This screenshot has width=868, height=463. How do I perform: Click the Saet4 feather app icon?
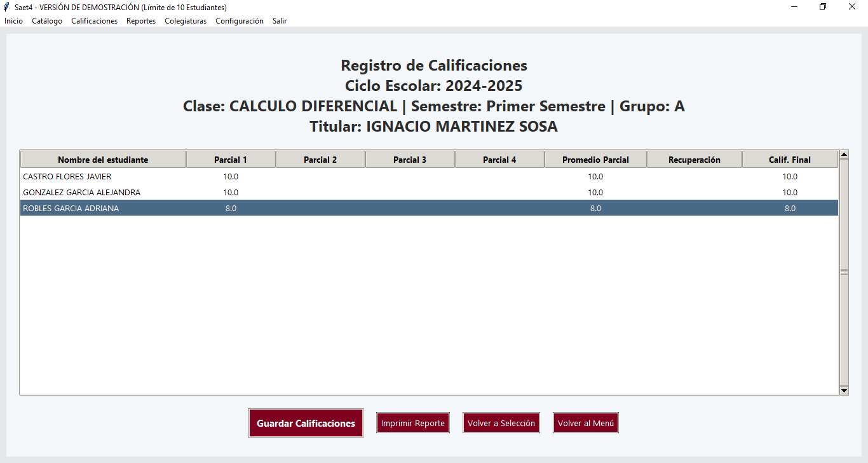6,7
